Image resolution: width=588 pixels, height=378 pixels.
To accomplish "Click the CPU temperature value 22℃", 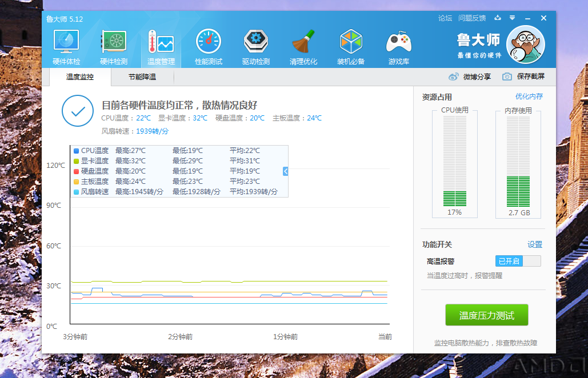I will pyautogui.click(x=143, y=118).
